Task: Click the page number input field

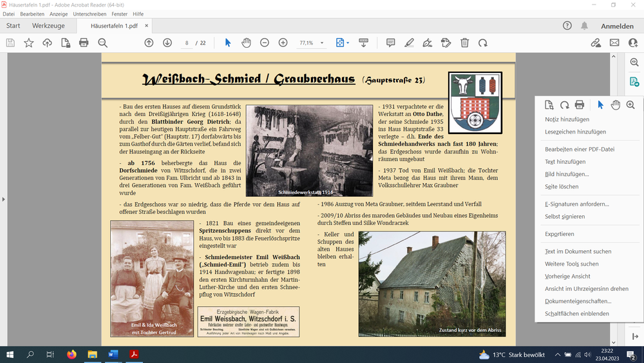Action: [187, 43]
